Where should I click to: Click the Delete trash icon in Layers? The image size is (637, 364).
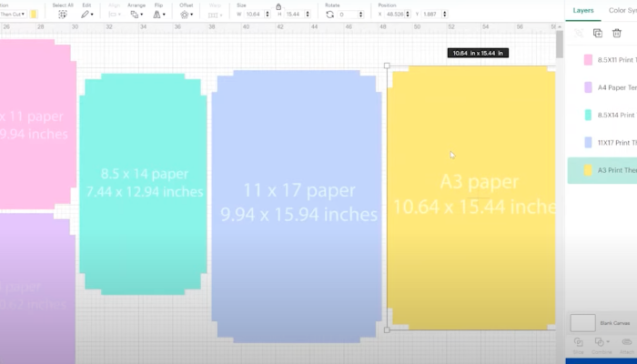point(617,34)
